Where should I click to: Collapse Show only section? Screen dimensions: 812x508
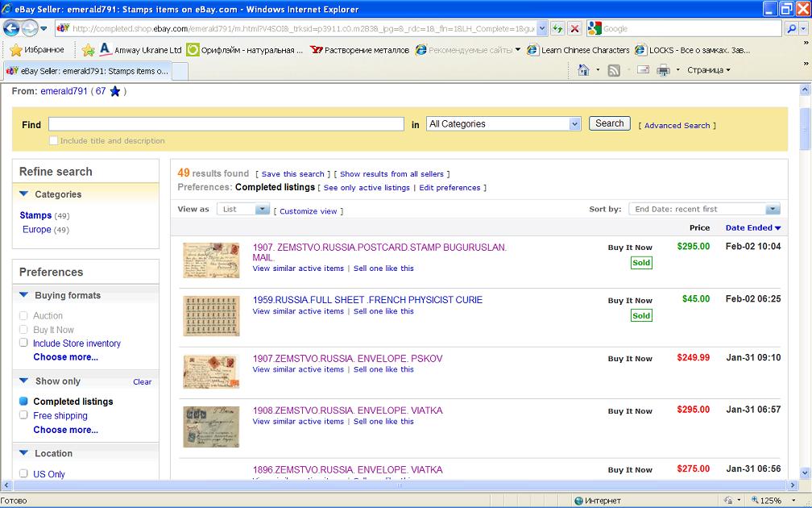click(x=23, y=381)
